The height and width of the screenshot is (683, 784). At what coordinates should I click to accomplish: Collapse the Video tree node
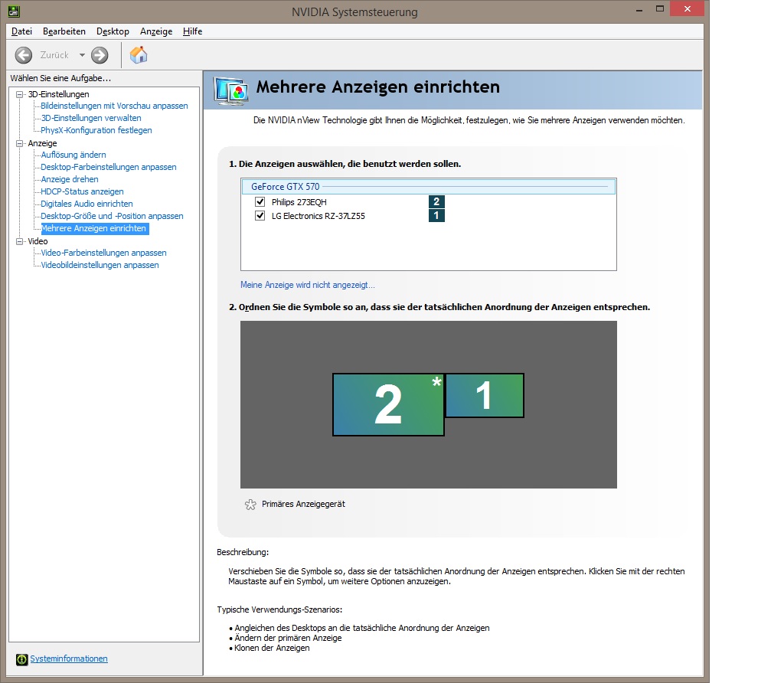[x=19, y=241]
